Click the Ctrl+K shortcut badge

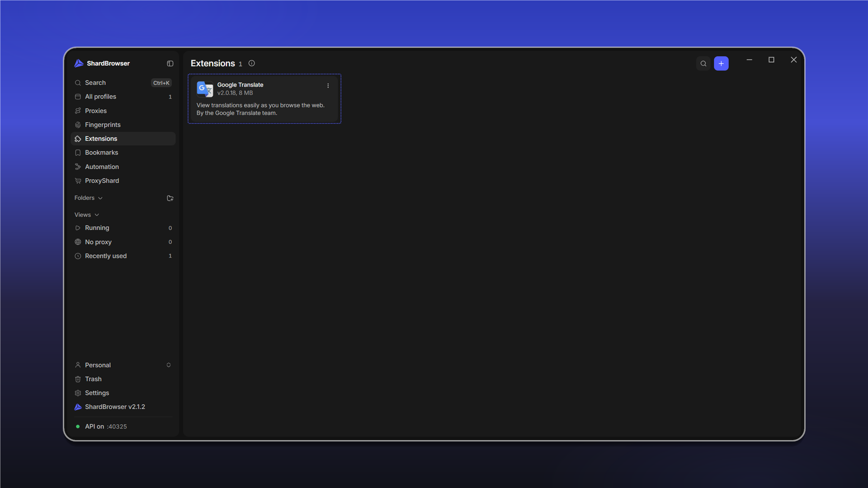click(161, 83)
